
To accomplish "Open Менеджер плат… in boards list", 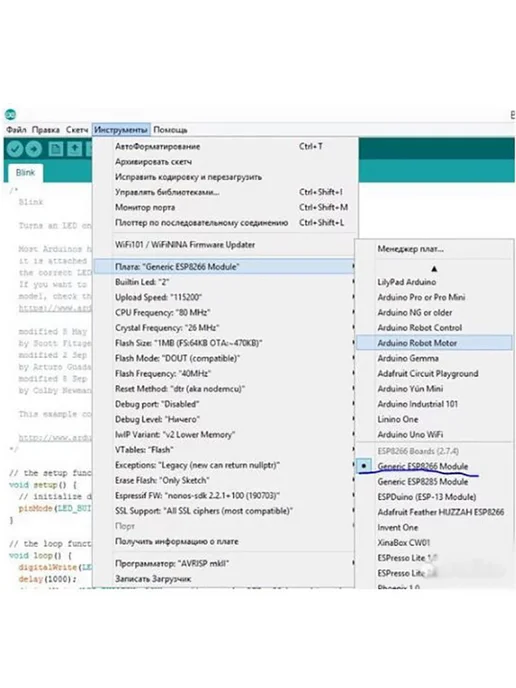I will [x=434, y=249].
